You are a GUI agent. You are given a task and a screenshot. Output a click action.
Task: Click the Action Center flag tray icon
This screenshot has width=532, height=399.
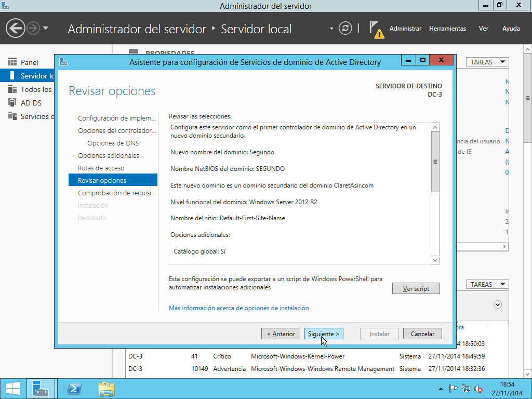click(453, 389)
